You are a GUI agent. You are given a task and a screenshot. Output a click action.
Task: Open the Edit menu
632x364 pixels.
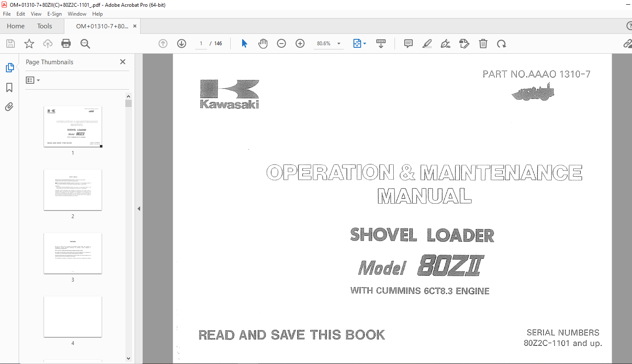point(21,14)
